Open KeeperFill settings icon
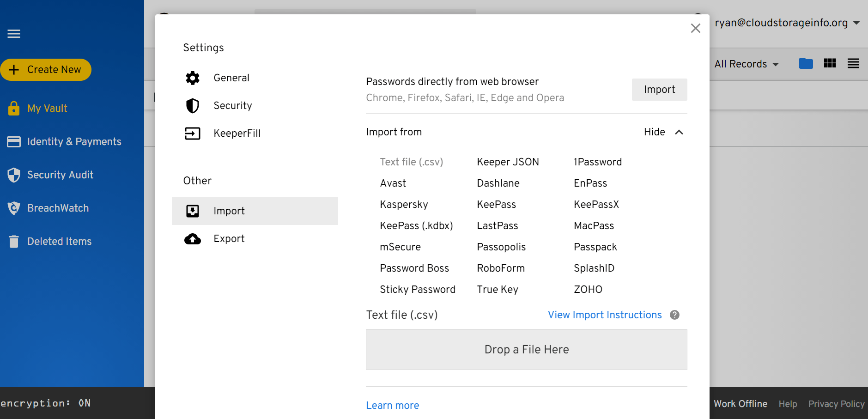 [193, 134]
